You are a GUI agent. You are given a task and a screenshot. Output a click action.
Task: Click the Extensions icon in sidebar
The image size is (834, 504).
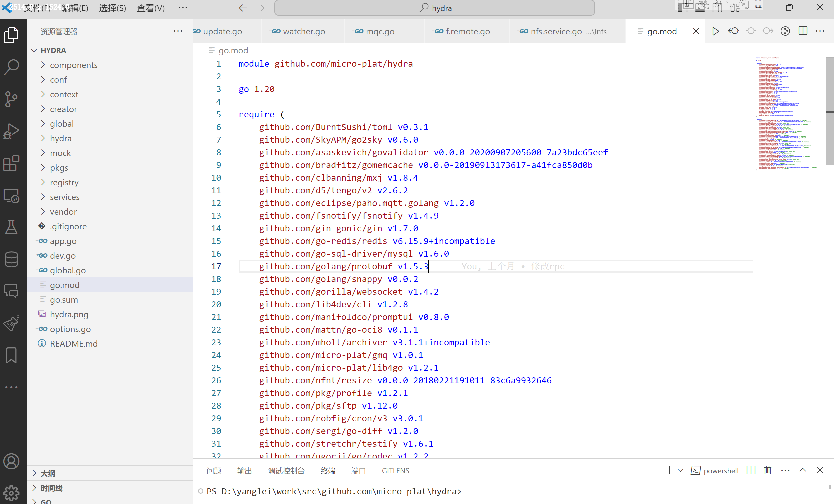12,163
